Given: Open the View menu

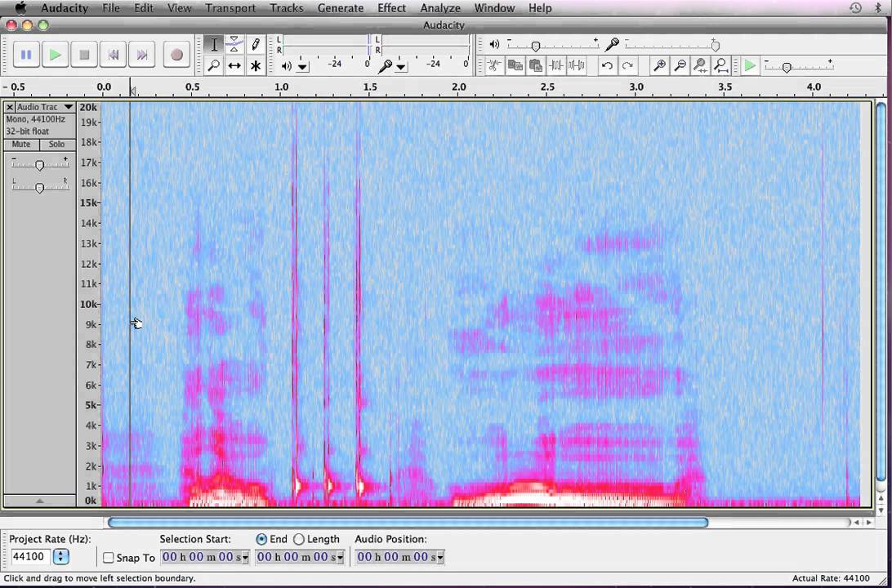Looking at the screenshot, I should coord(180,8).
